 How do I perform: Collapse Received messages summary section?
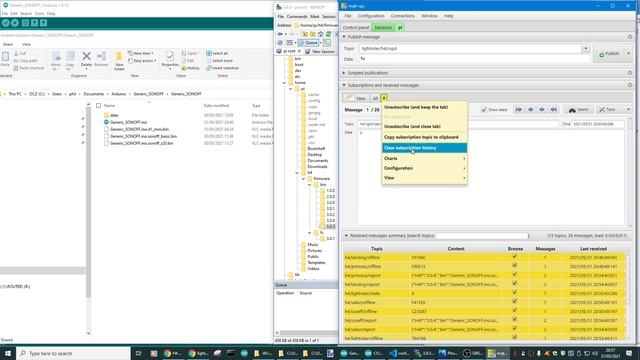tap(346, 236)
